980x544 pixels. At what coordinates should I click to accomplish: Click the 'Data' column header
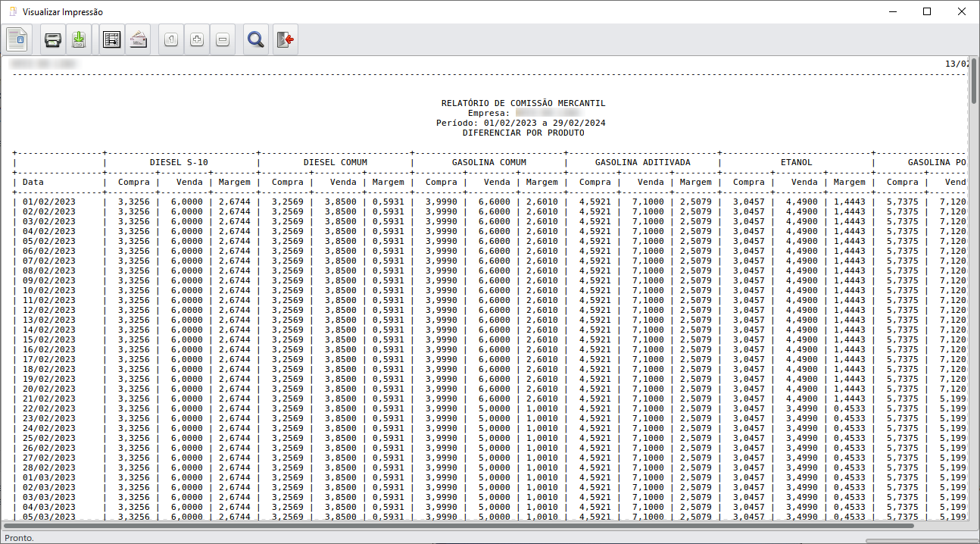[33, 182]
